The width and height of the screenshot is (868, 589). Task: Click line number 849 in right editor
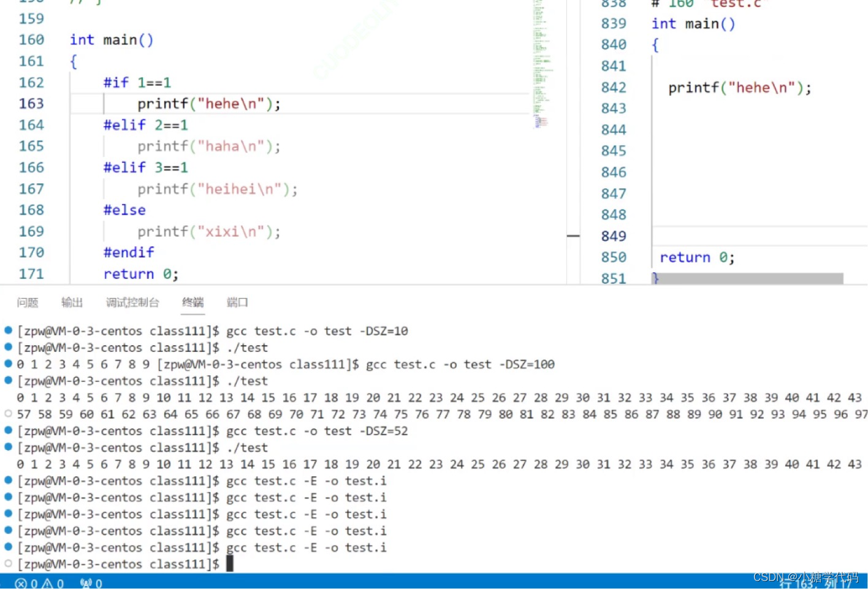[614, 236]
